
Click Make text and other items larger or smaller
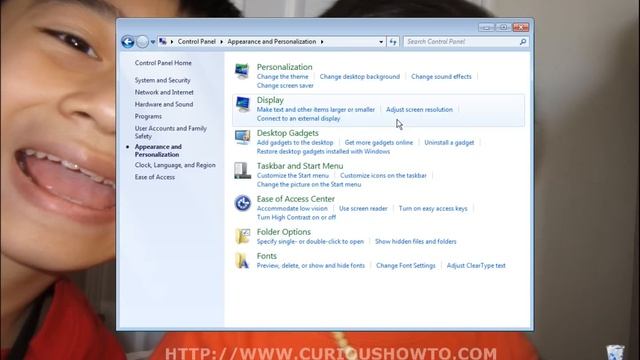click(x=316, y=110)
